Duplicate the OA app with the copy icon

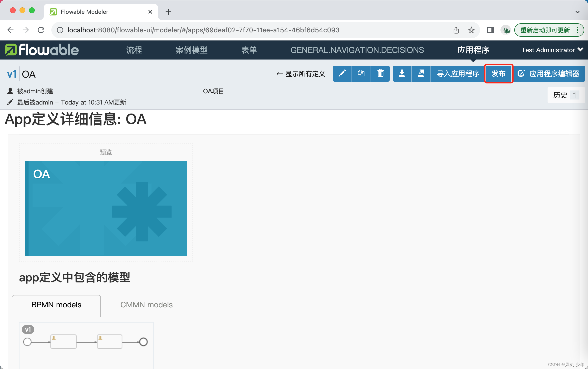pyautogui.click(x=361, y=74)
